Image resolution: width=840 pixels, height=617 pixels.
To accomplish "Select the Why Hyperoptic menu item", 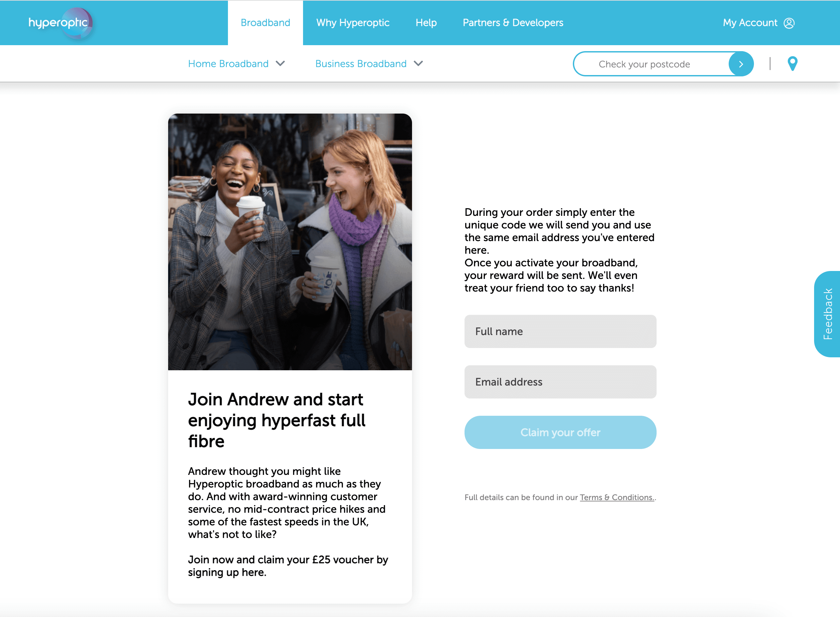I will tap(352, 23).
